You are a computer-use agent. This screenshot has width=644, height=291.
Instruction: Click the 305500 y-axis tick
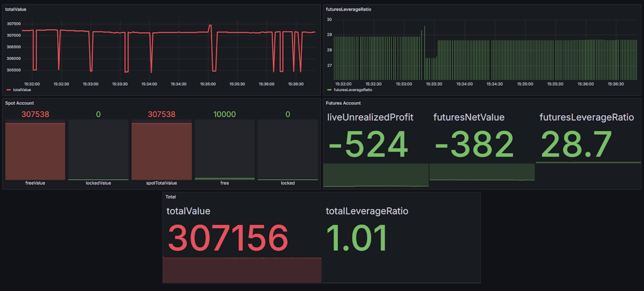click(14, 70)
